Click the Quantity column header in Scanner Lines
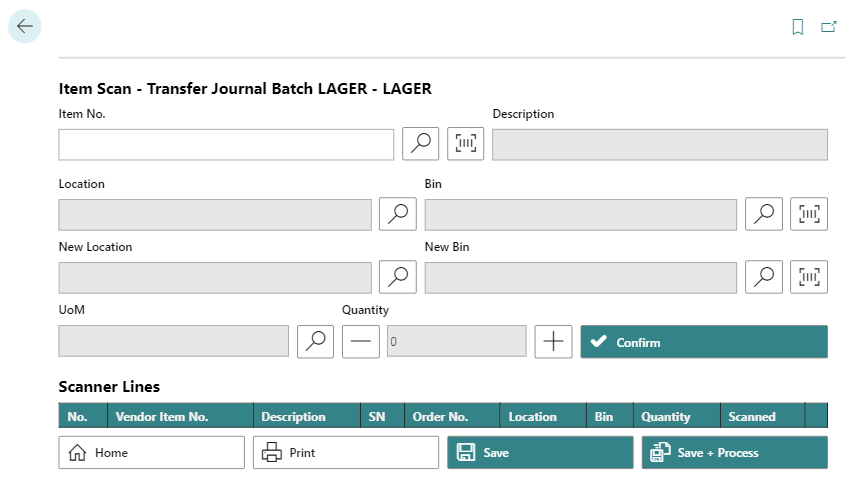The width and height of the screenshot is (849, 481). [x=677, y=416]
